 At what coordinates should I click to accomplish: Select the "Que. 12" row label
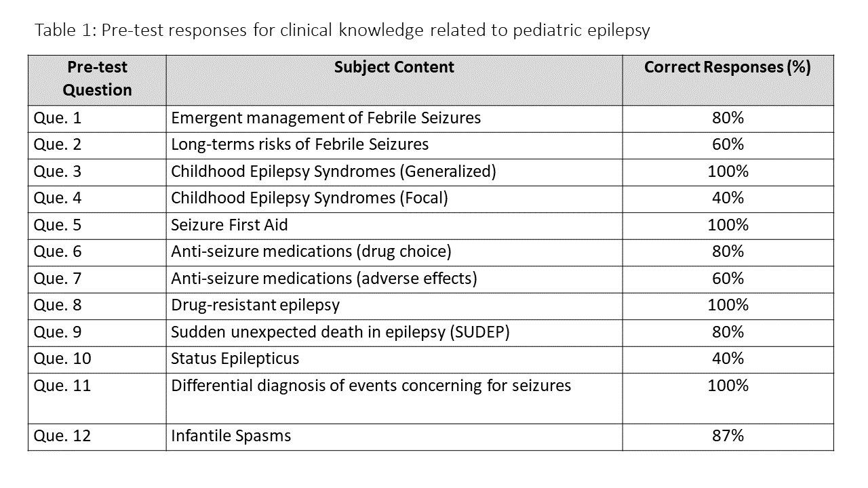coord(62,436)
